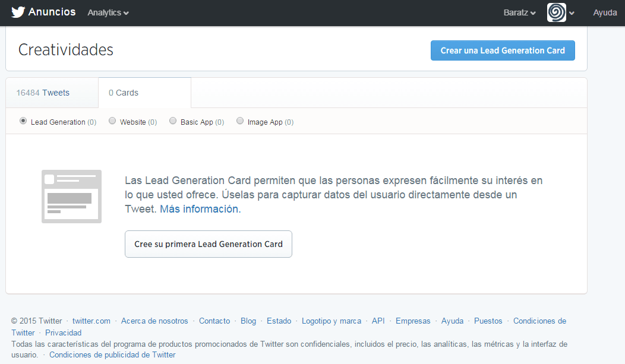Click Cree su primera Lead Generation Card

209,244
